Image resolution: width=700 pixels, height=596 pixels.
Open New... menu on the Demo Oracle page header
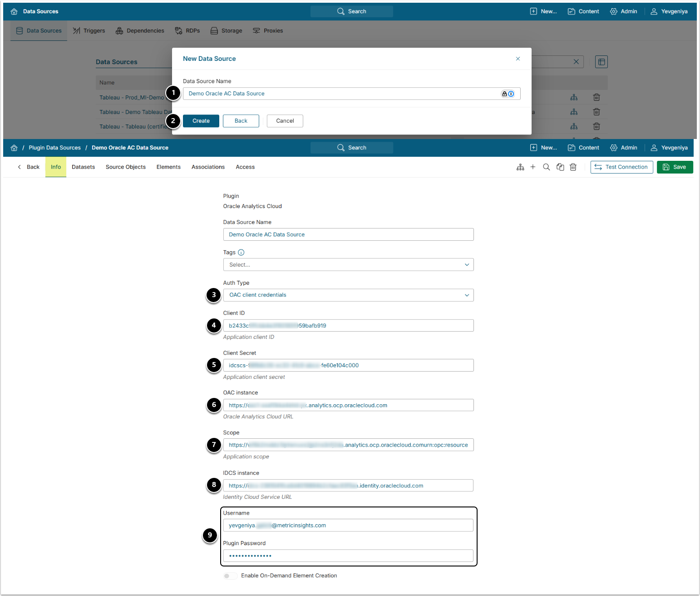pos(543,148)
